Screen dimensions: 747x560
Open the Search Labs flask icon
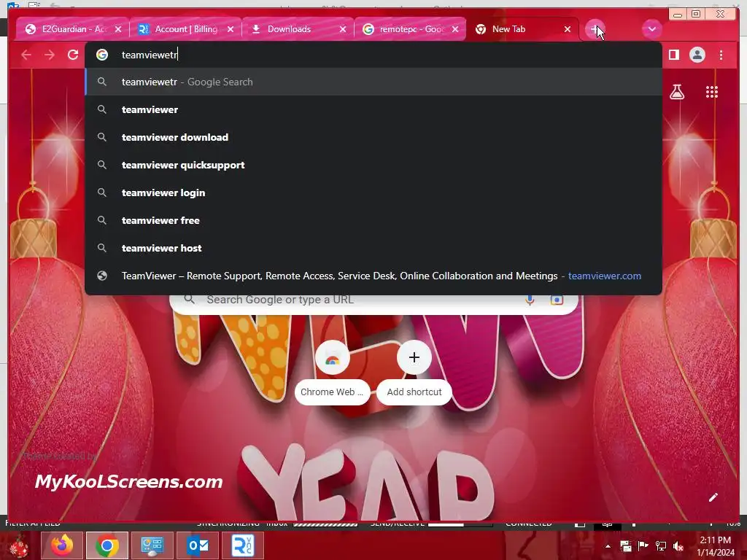click(677, 92)
